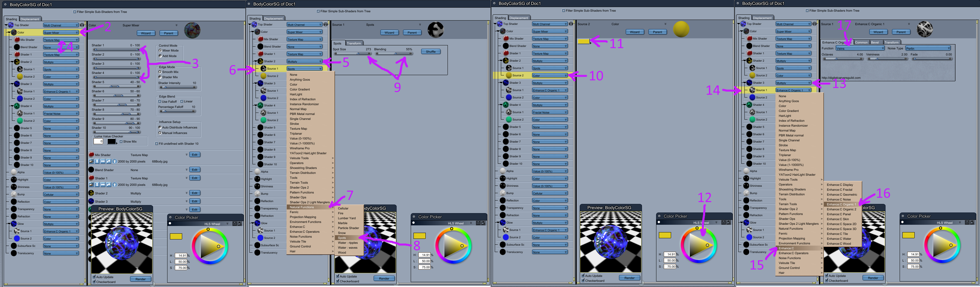Check Fill undefined with Shader 10

tap(156, 144)
